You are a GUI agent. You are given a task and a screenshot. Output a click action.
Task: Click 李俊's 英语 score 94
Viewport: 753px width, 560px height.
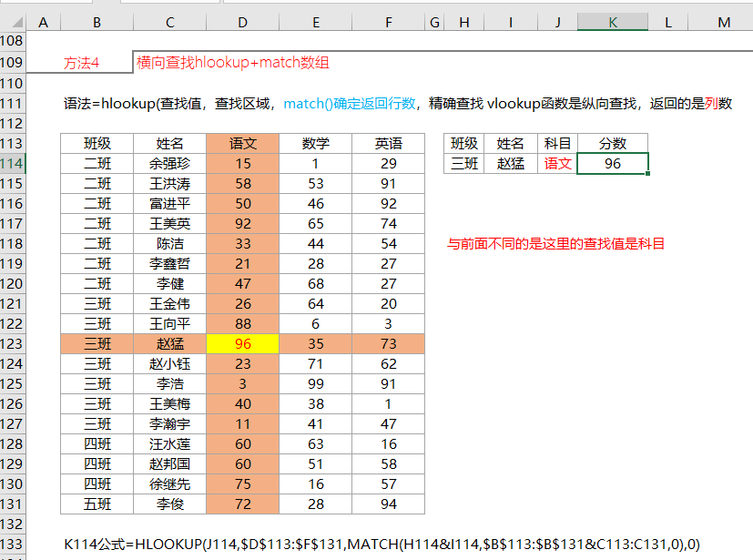pos(389,504)
